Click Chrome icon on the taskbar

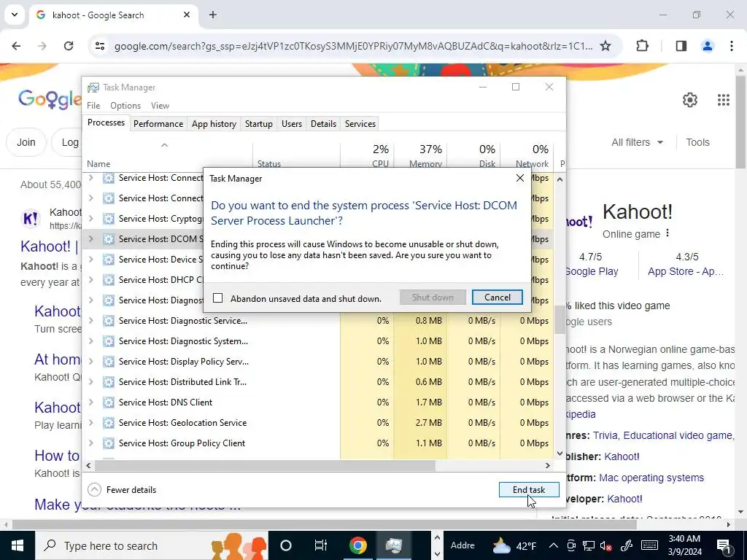coord(357,545)
